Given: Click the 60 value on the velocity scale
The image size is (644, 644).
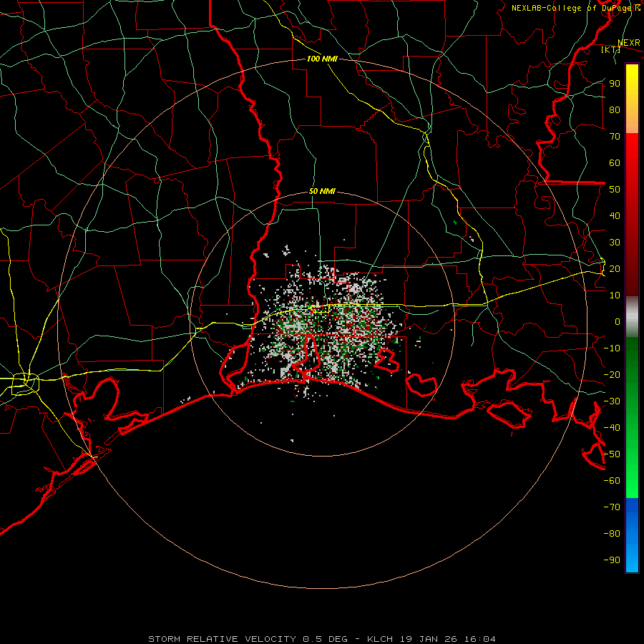Looking at the screenshot, I should pyautogui.click(x=615, y=162).
